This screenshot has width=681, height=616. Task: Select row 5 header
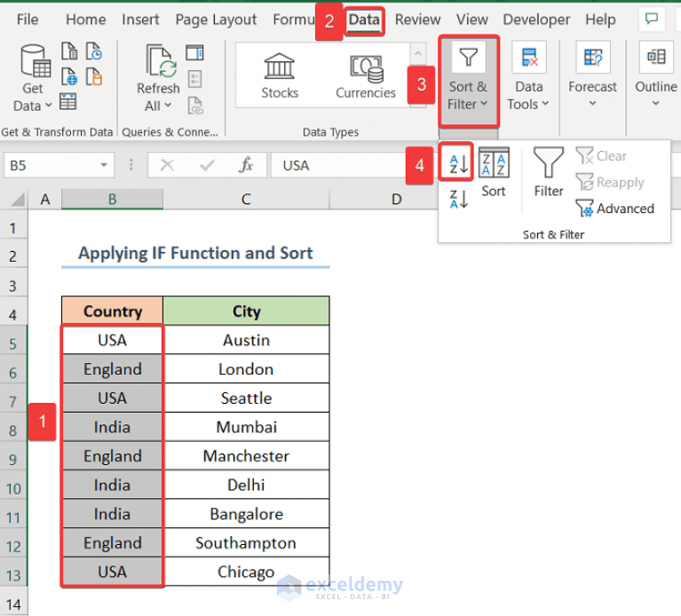coord(13,344)
